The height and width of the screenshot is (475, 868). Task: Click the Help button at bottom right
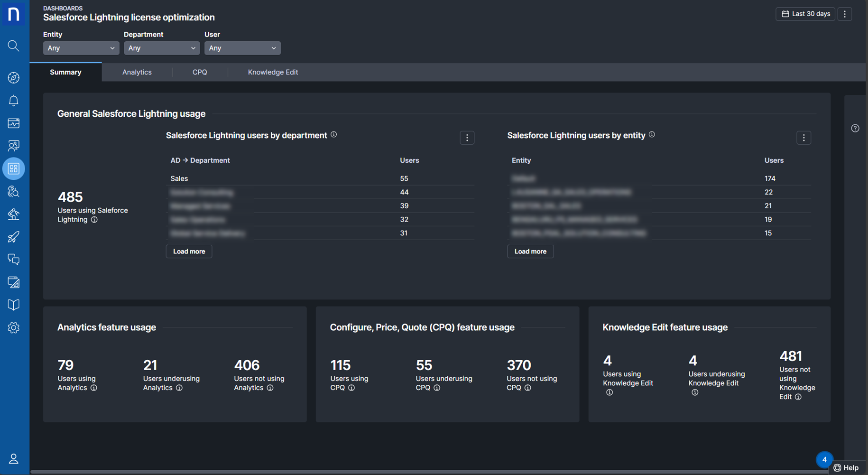847,468
